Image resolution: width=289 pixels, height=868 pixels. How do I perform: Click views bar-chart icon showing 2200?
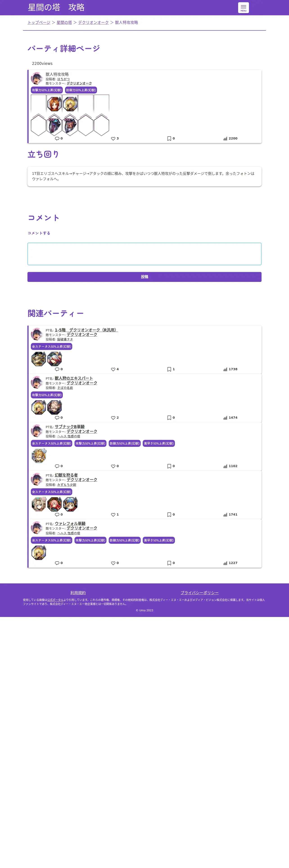[225, 139]
